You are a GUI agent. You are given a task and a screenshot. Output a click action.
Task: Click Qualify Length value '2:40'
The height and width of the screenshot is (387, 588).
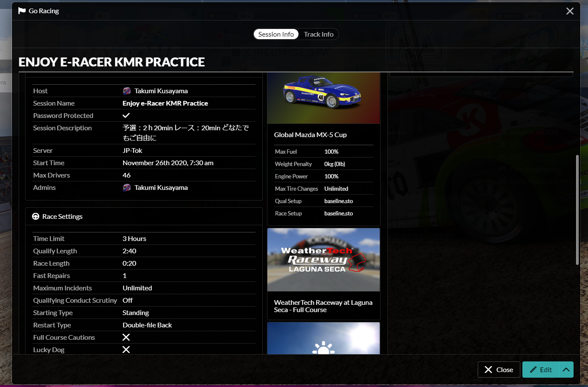point(129,251)
